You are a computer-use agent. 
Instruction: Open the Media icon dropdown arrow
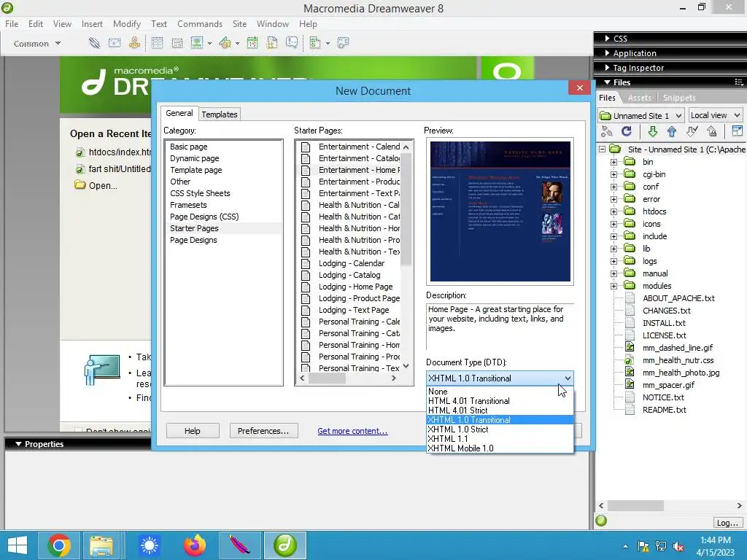pyautogui.click(x=237, y=43)
